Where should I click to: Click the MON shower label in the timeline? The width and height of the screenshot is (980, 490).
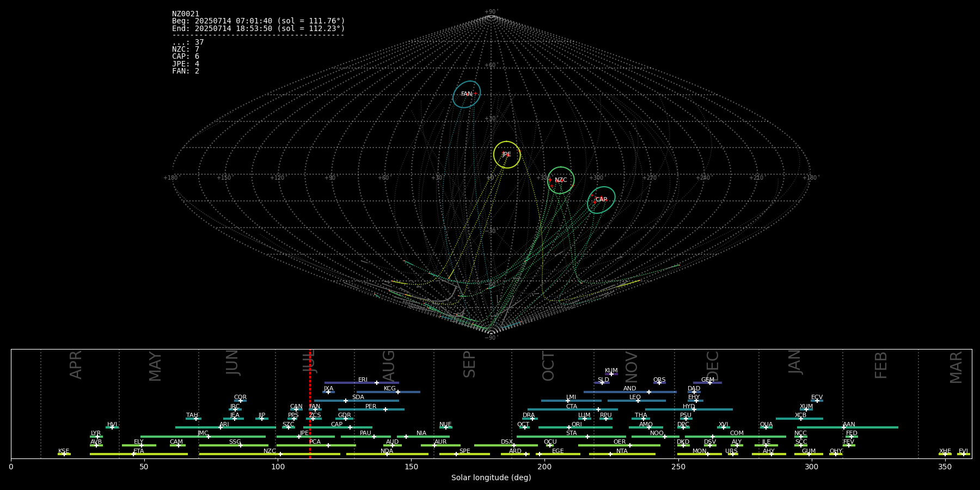point(700,451)
